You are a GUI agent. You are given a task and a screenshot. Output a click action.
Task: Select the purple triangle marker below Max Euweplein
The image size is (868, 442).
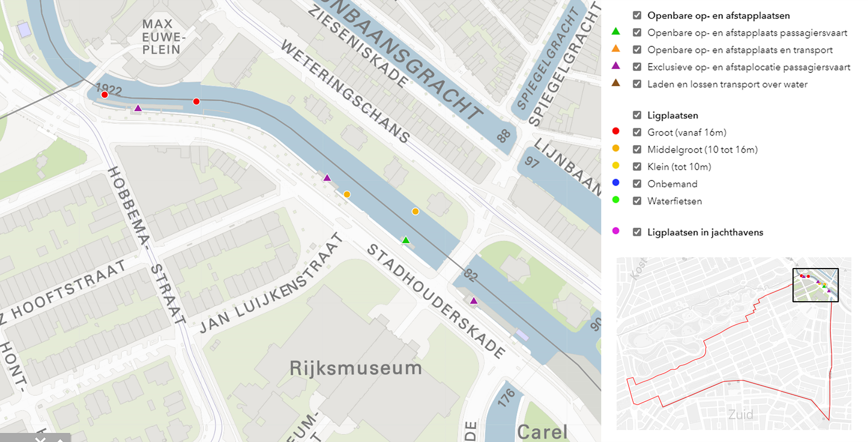[x=138, y=108]
